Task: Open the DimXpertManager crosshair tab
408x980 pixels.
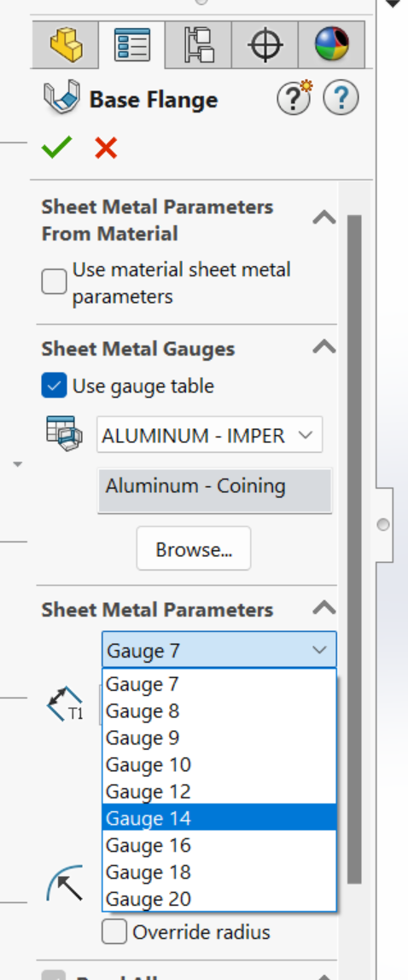Action: point(265,45)
